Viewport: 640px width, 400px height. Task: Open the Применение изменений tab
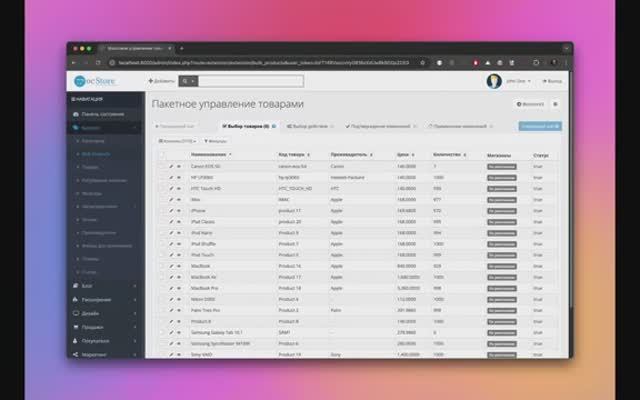tap(460, 126)
